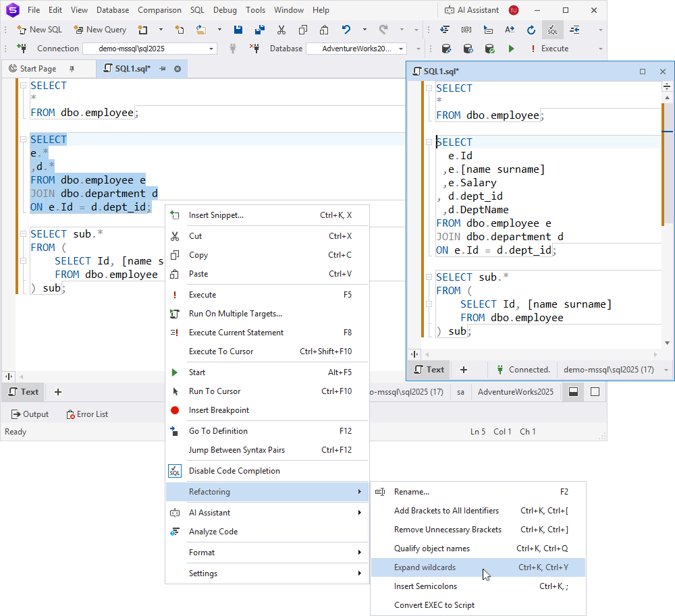Choose Expand wildcards in Refactoring submenu
This screenshot has height=616, width=675.
pyautogui.click(x=478, y=567)
